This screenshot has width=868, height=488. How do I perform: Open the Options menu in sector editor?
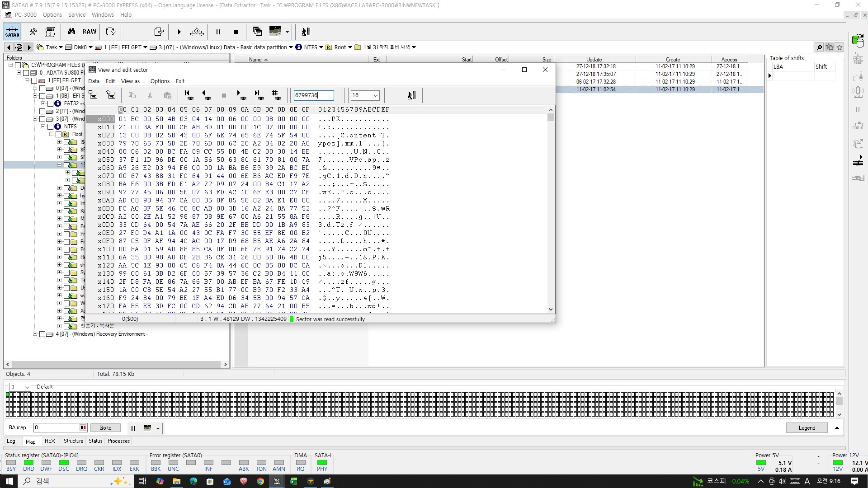[160, 81]
